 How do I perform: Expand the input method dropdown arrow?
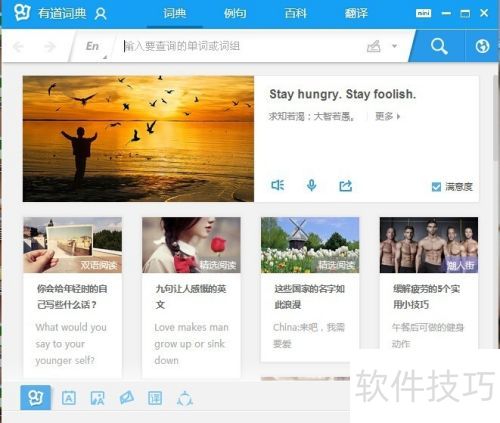[x=394, y=46]
